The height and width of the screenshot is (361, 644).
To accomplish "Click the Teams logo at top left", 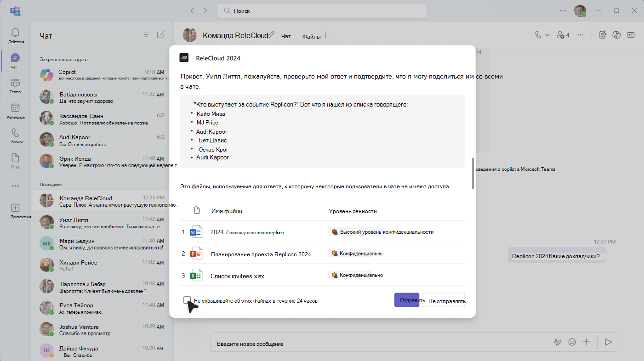I will pos(15,11).
